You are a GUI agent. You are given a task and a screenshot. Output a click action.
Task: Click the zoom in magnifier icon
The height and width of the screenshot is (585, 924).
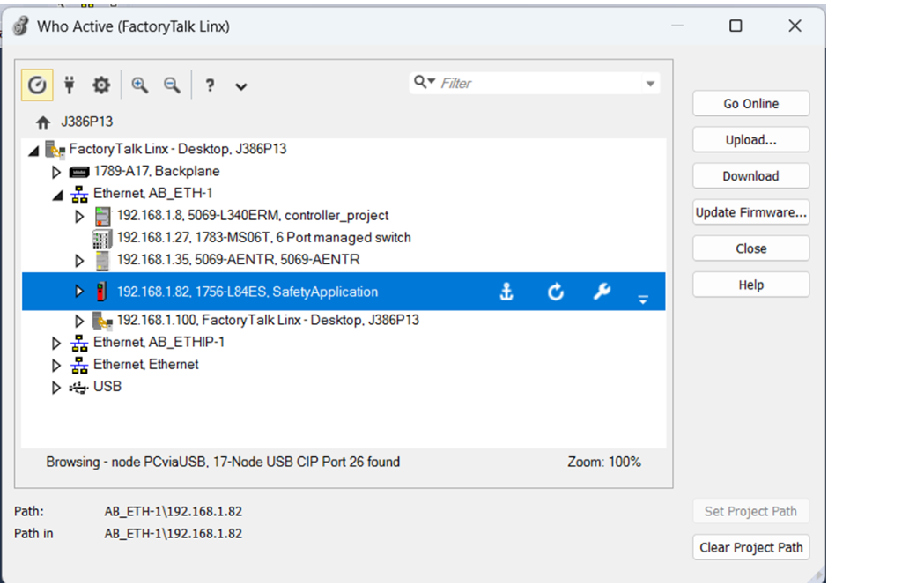(139, 85)
